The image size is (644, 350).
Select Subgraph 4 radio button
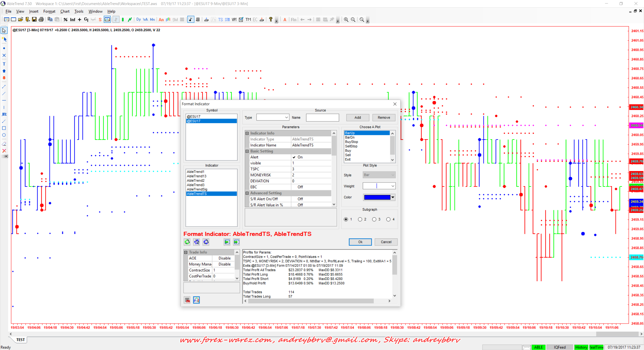click(388, 219)
